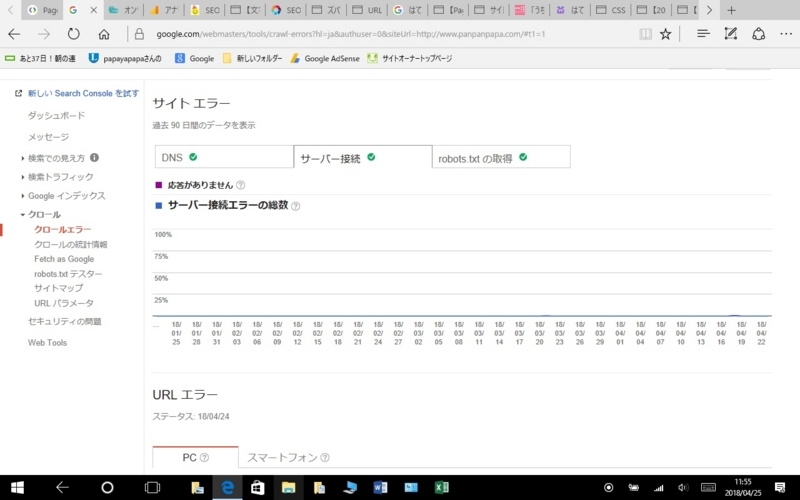The image size is (800, 500).
Task: Switch to the スマートフォン tab
Action: (288, 458)
